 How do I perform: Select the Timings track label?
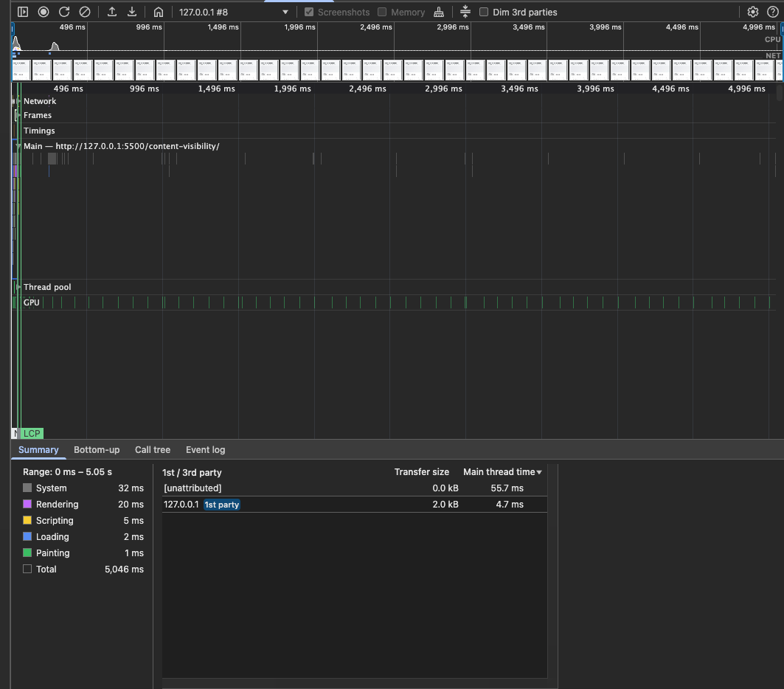(39, 131)
